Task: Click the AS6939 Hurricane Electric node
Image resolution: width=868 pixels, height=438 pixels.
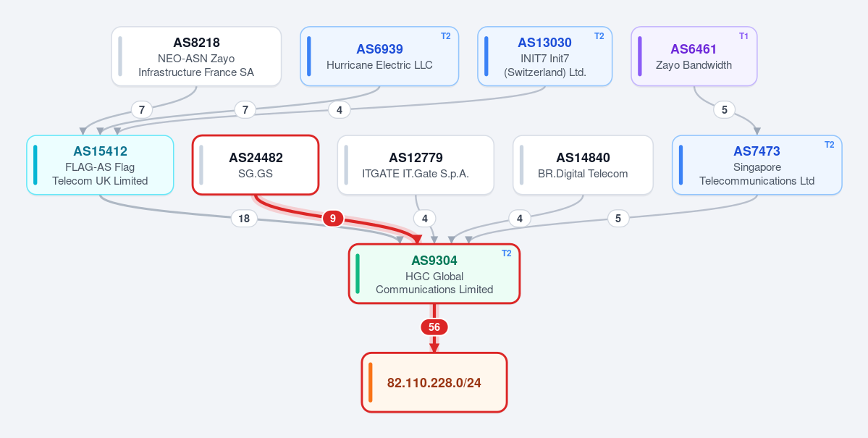Action: pyautogui.click(x=379, y=56)
